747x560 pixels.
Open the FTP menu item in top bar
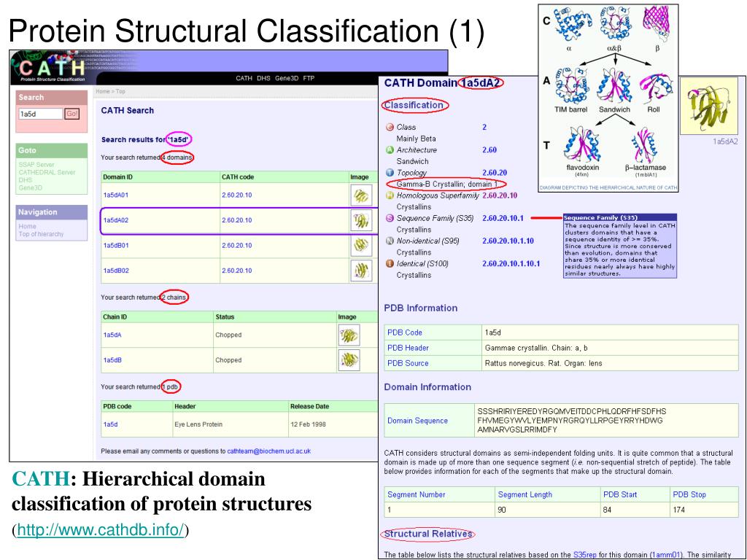coord(309,78)
